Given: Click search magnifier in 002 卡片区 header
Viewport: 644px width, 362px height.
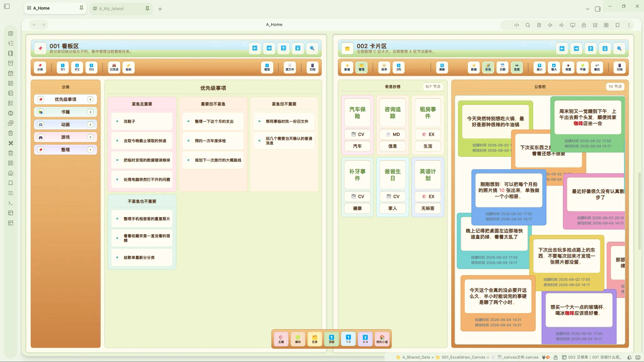Looking at the screenshot, I should click(619, 48).
